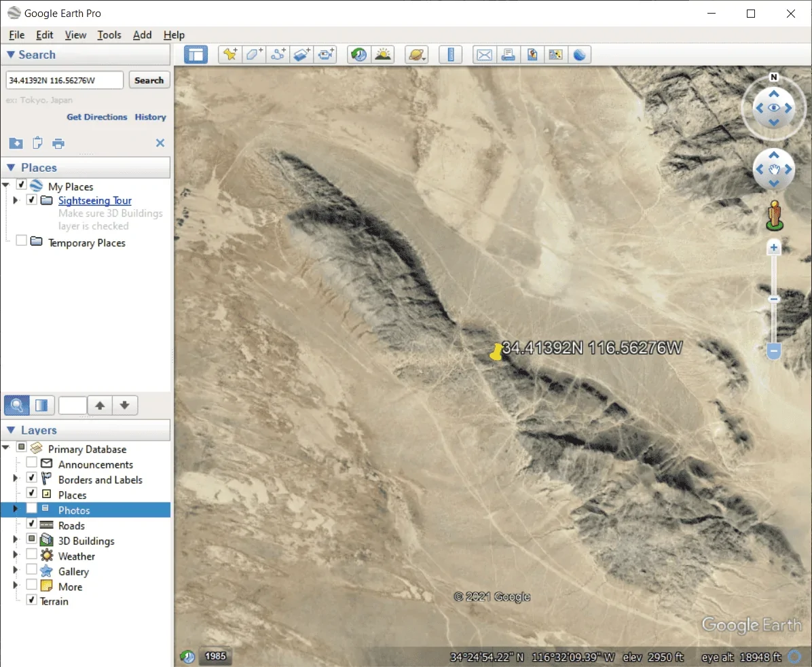Screen dimensions: 812x667
Task: Expand the Weather layer tree node
Action: coord(16,555)
